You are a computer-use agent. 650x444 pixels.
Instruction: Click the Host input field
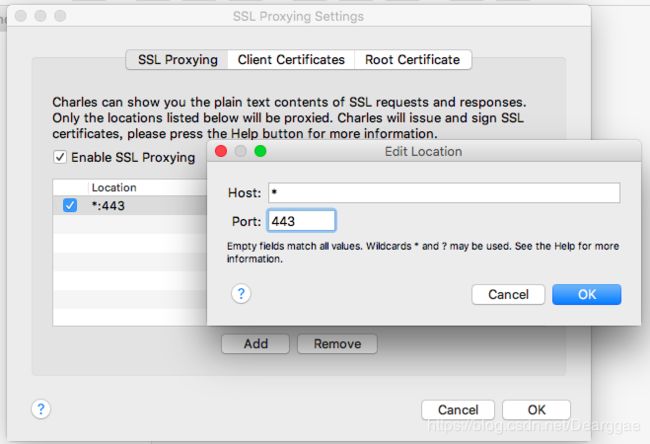(444, 193)
